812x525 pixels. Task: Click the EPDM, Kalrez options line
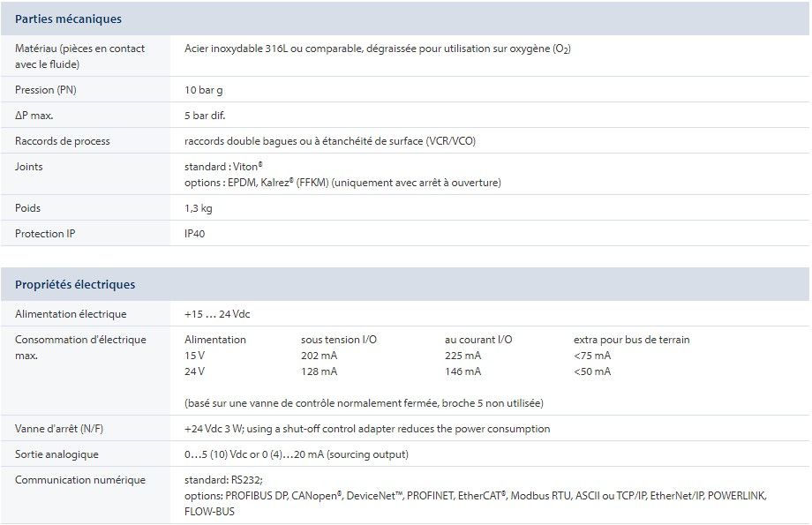(x=342, y=183)
